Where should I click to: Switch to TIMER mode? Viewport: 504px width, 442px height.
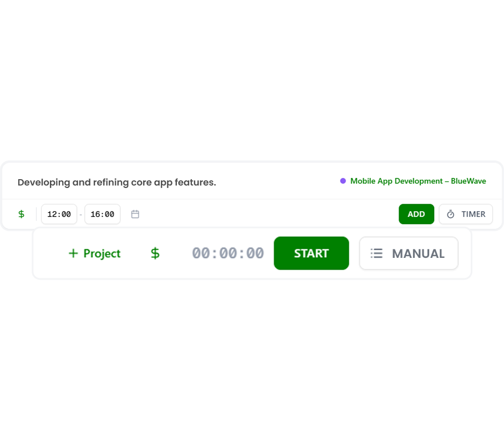click(466, 214)
